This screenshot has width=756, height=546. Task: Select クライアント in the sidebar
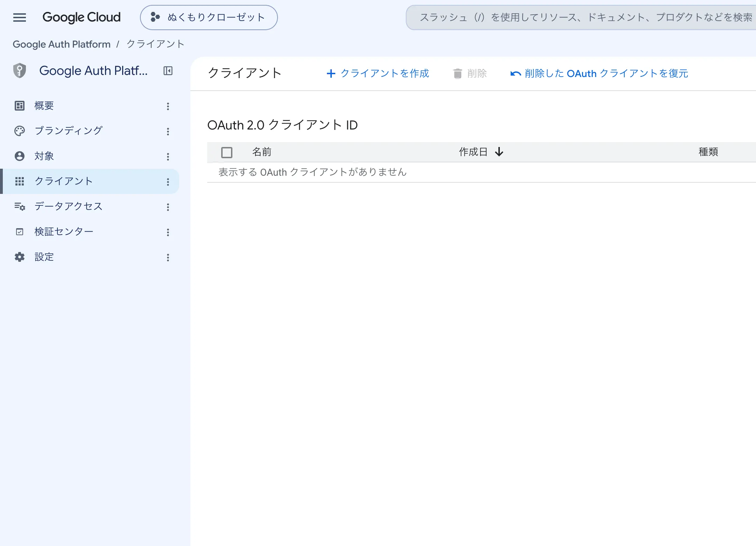click(90, 181)
